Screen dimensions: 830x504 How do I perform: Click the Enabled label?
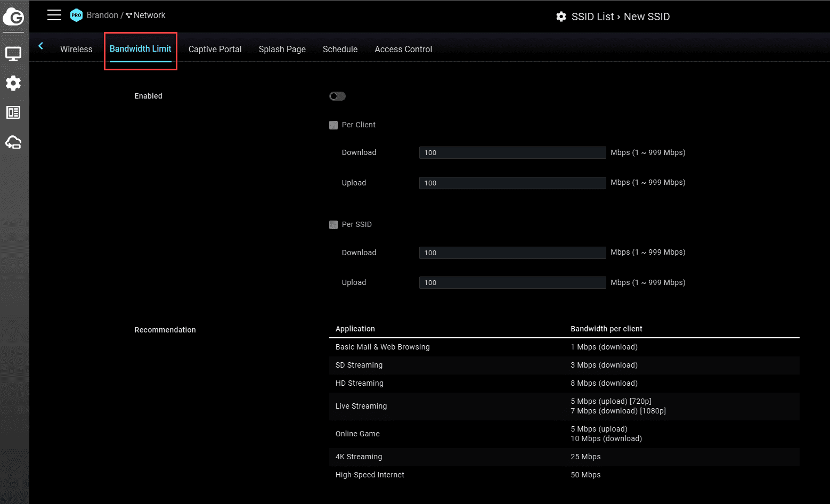148,96
